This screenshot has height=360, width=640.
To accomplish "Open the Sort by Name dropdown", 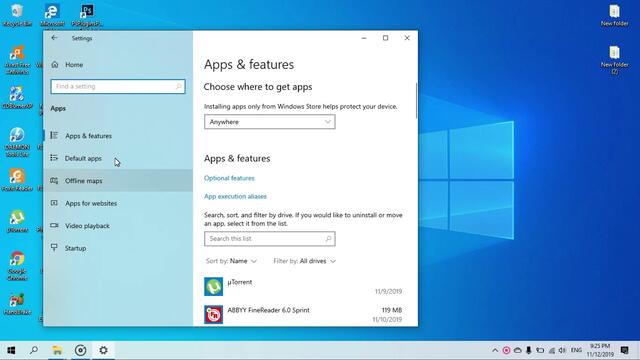I will click(231, 261).
